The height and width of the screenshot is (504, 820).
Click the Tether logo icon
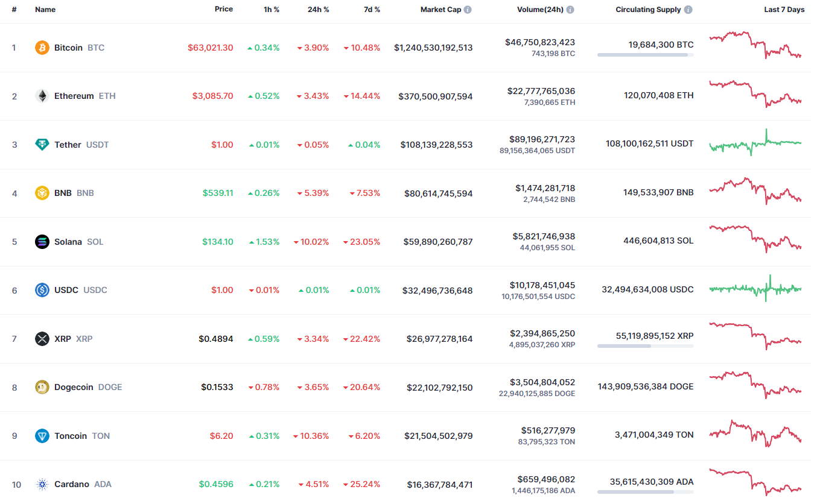(x=42, y=145)
